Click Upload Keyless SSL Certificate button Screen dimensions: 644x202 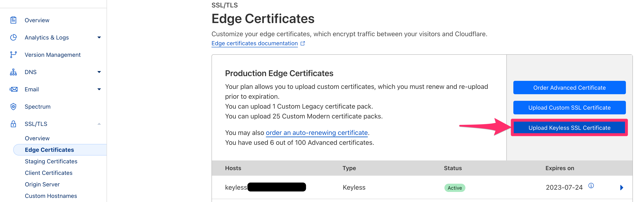(x=569, y=128)
